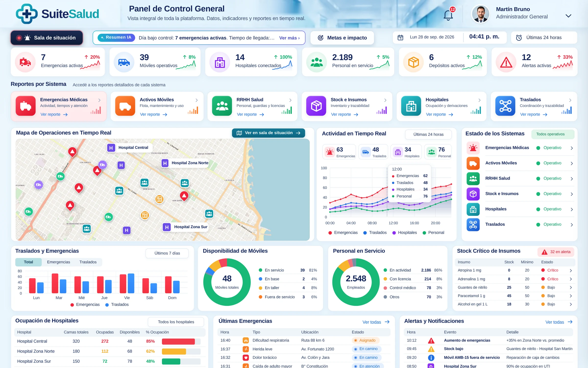Click the Hospital Central H marker on map
The width and height of the screenshot is (588, 368).
point(111,148)
